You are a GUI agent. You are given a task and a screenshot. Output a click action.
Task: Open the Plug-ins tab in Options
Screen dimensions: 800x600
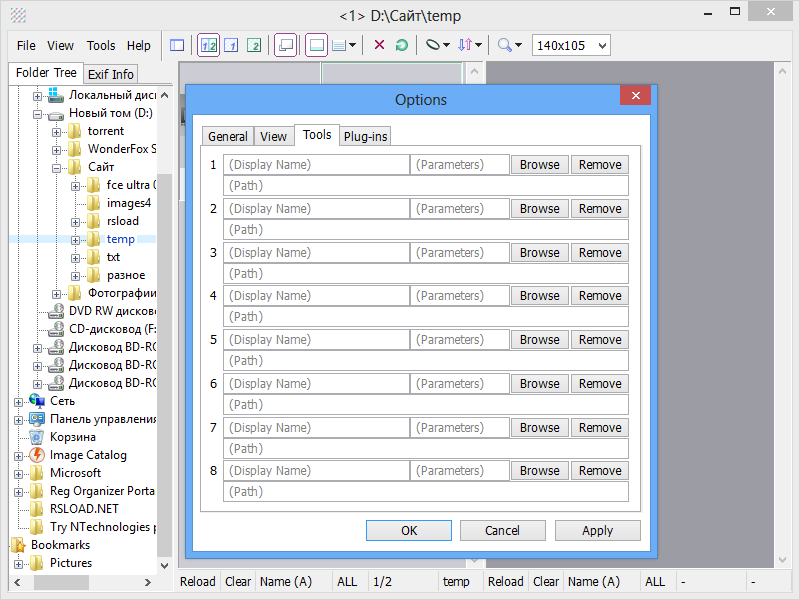pyautogui.click(x=365, y=137)
